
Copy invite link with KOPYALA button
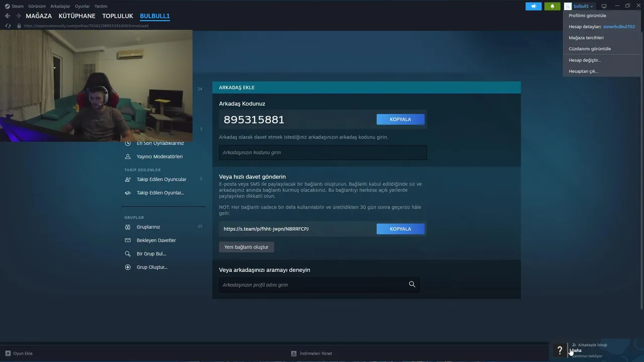click(x=400, y=229)
